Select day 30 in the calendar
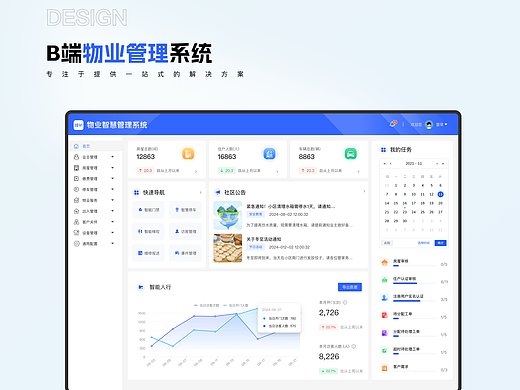Image resolution: width=520 pixels, height=390 pixels. [405, 221]
